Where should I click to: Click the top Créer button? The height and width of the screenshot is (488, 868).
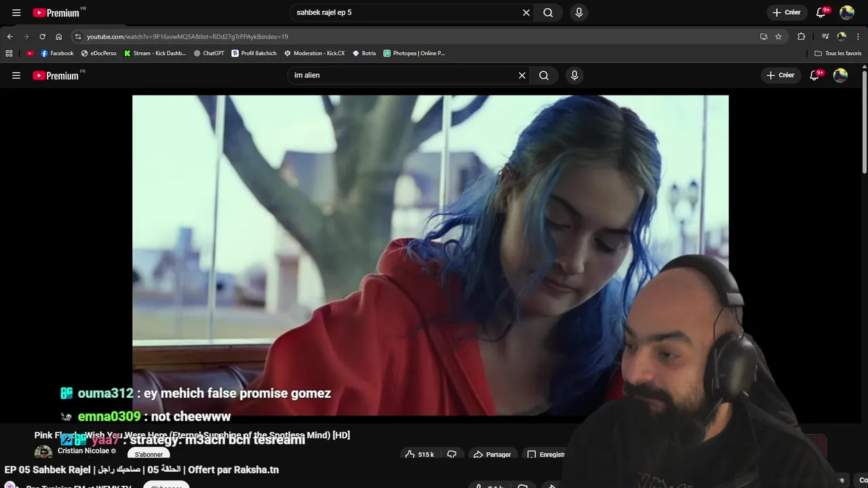pos(786,12)
